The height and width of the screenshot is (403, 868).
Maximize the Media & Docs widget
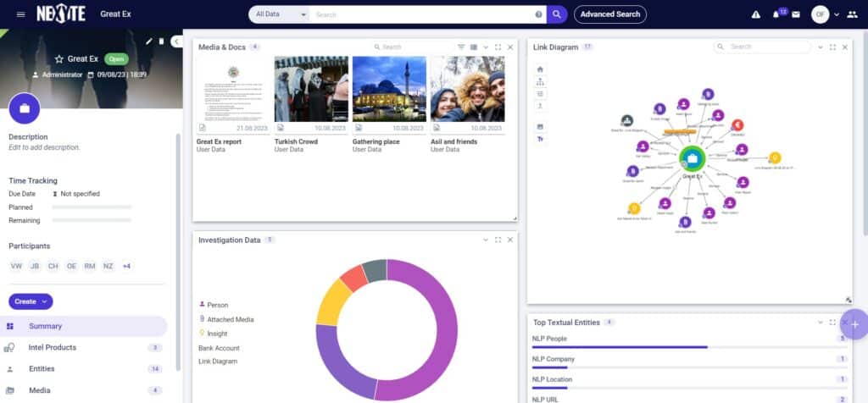click(498, 47)
